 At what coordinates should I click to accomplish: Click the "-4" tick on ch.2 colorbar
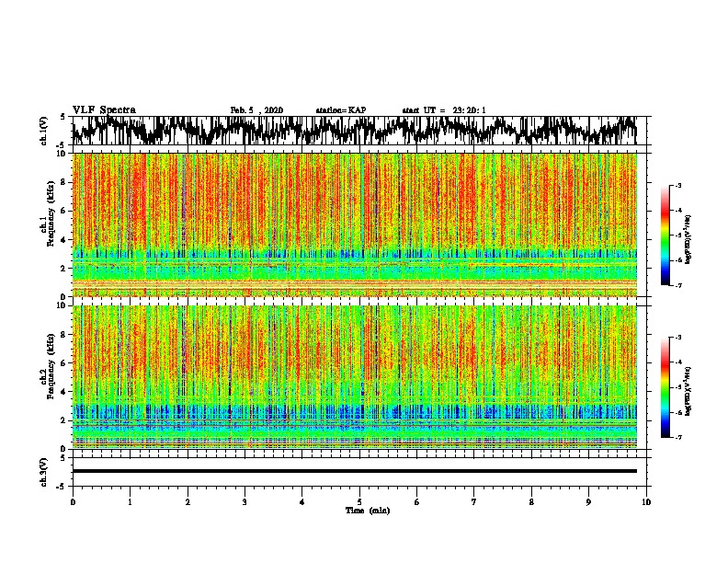point(678,362)
